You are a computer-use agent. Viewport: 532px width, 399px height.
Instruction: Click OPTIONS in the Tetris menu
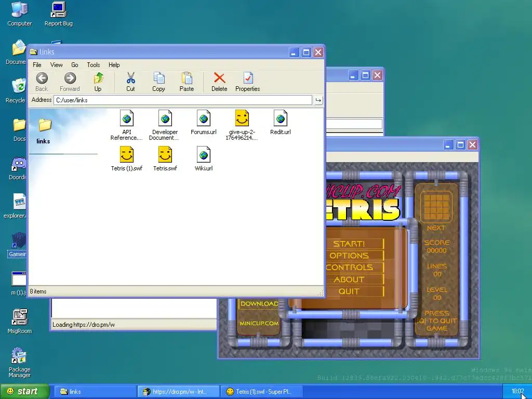click(349, 256)
